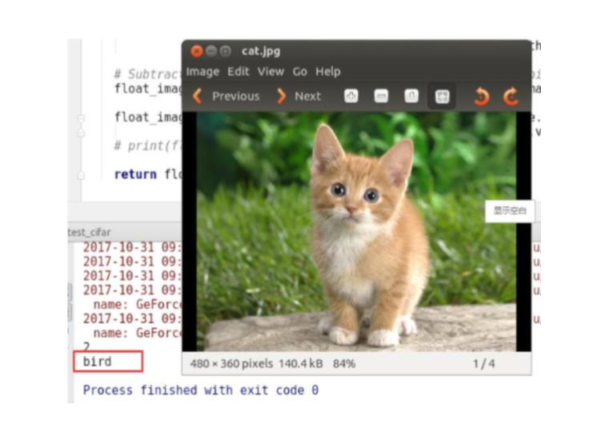The width and height of the screenshot is (598, 421).
Task: Minimize the cat.jpg window
Action: pos(211,51)
